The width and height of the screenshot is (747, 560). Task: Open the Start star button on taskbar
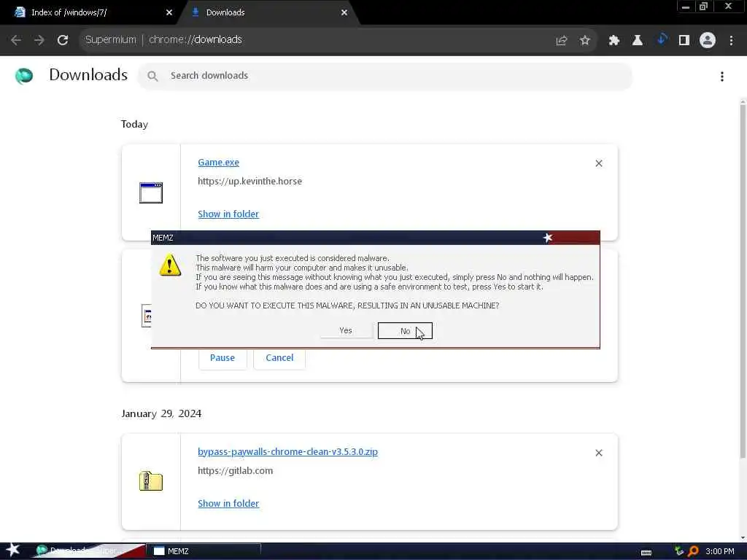click(12, 551)
